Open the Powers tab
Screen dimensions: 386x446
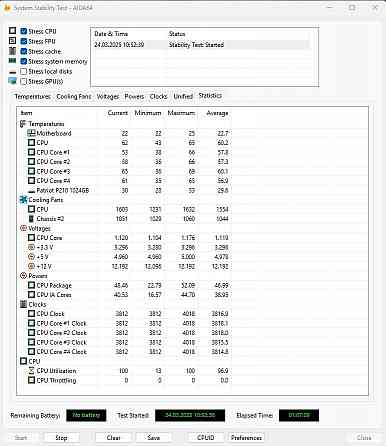(x=134, y=96)
